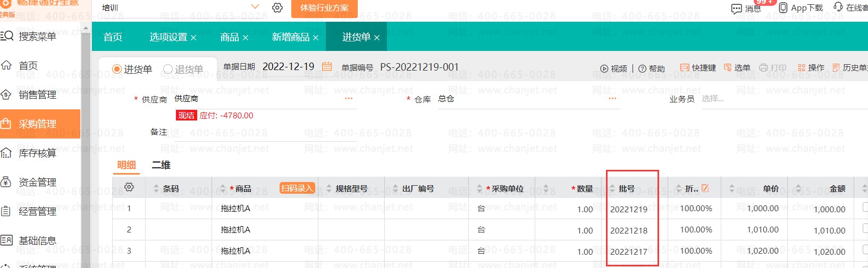This screenshot has width=868, height=268.
Task: Open table column settings gear
Action: 129,187
